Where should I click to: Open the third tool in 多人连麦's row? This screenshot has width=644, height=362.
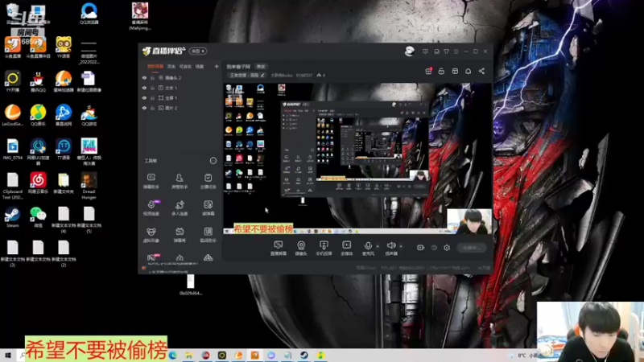pos(208,208)
